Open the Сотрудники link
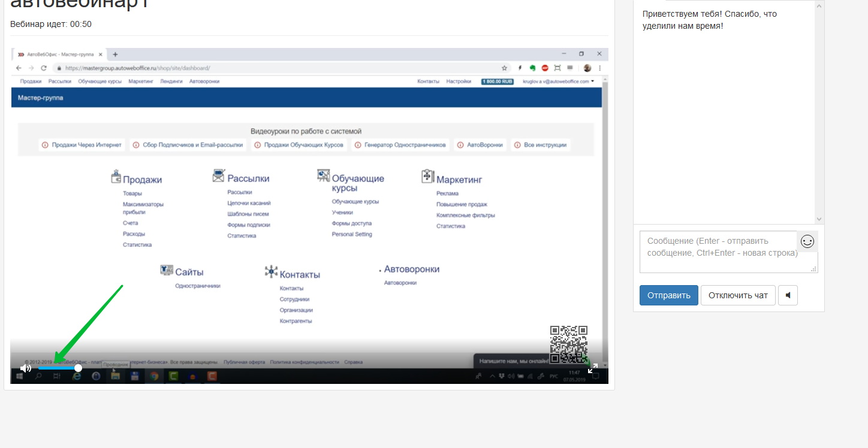Screen dimensions: 868x448 tap(294, 299)
